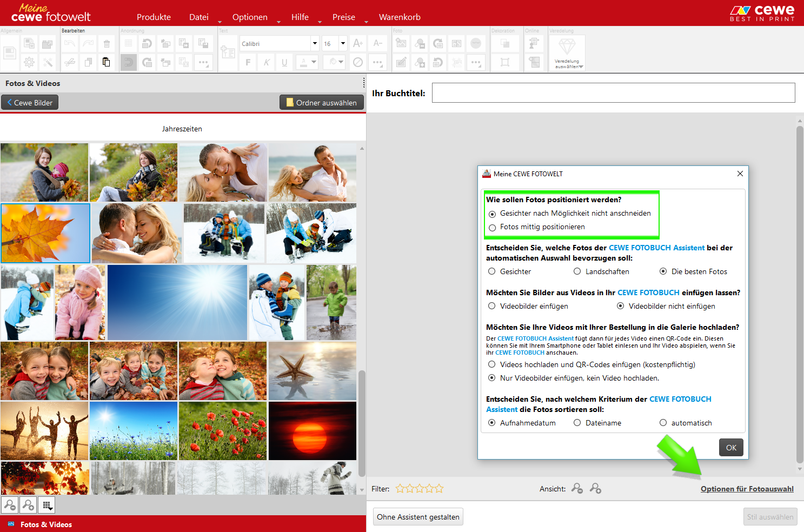Sort photos by 'Dateiname' radio button

[577, 423]
